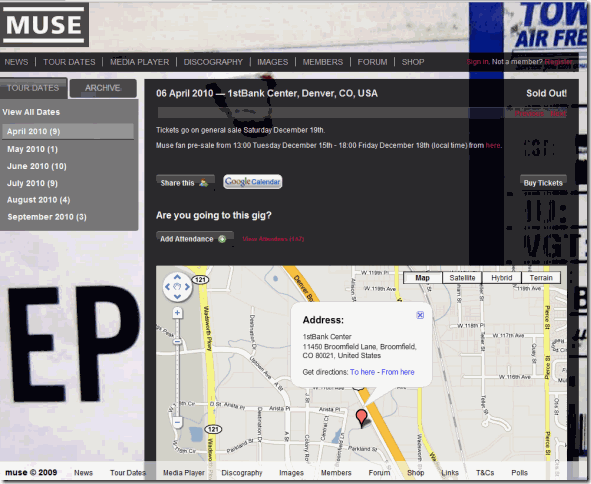Screen dimensions: 591x484
Task: Click the '1stBank Center' address text
Action: (x=327, y=337)
